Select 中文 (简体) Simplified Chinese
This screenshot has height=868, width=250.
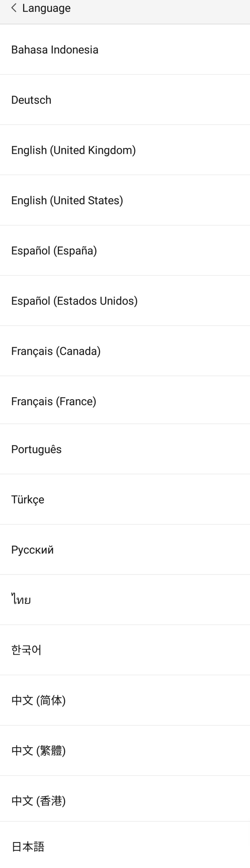click(x=38, y=700)
